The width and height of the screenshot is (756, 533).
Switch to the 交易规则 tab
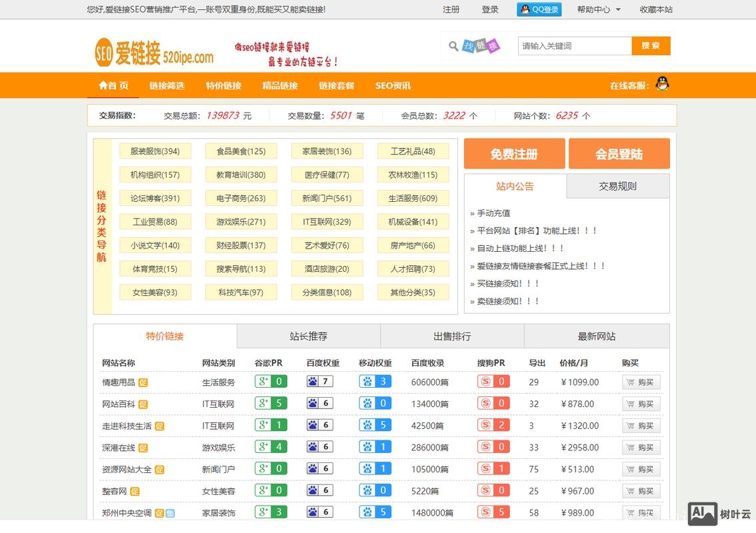click(x=617, y=186)
